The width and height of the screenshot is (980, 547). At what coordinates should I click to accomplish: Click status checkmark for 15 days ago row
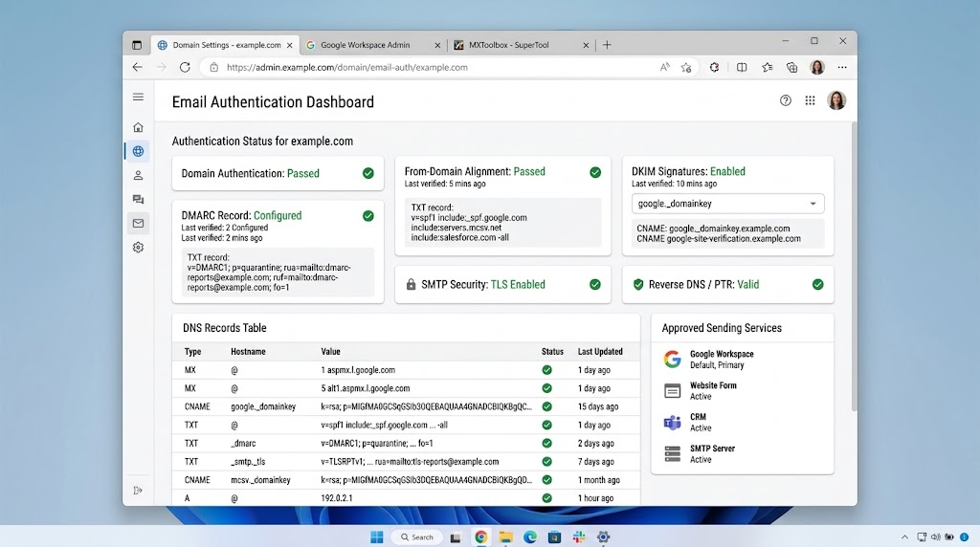coord(546,406)
